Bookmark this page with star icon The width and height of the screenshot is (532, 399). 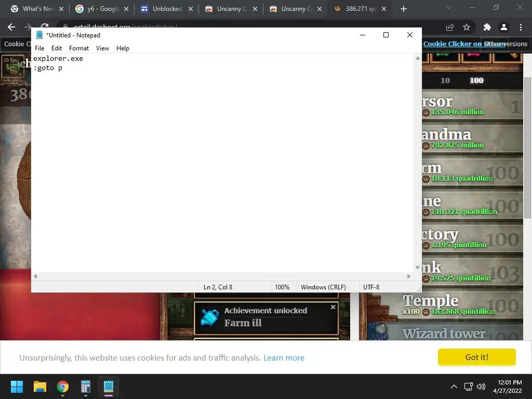coord(467,27)
